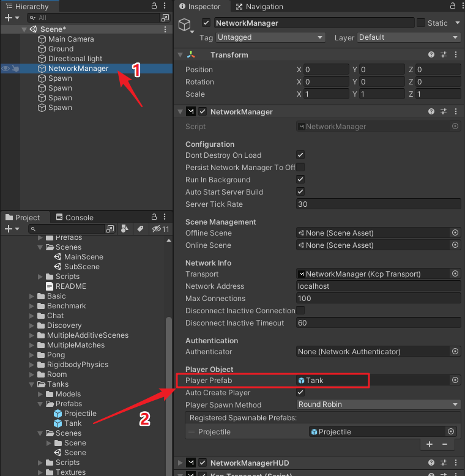
Task: Expand the Pong folder
Action: (32, 355)
